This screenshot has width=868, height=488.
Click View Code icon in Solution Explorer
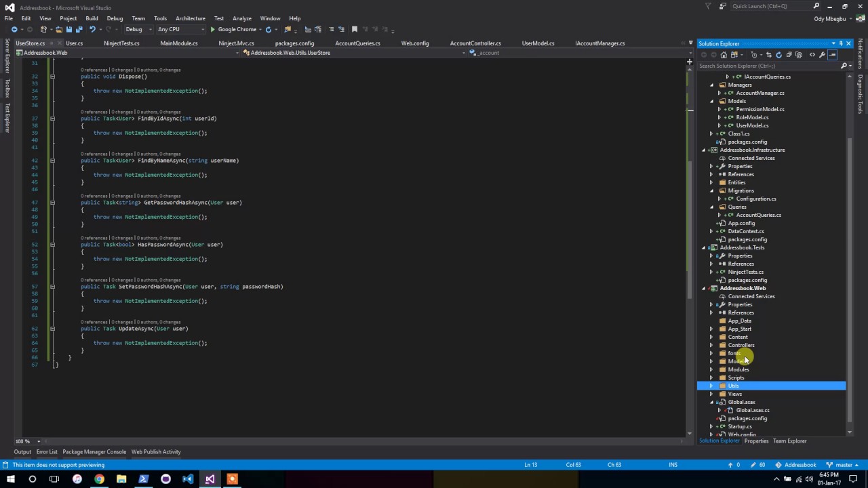[812, 55]
